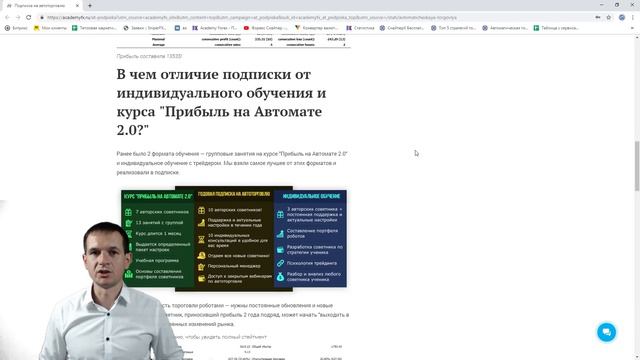640x360 pixels.
Task: Open a new browser tab
Action: [90, 6]
